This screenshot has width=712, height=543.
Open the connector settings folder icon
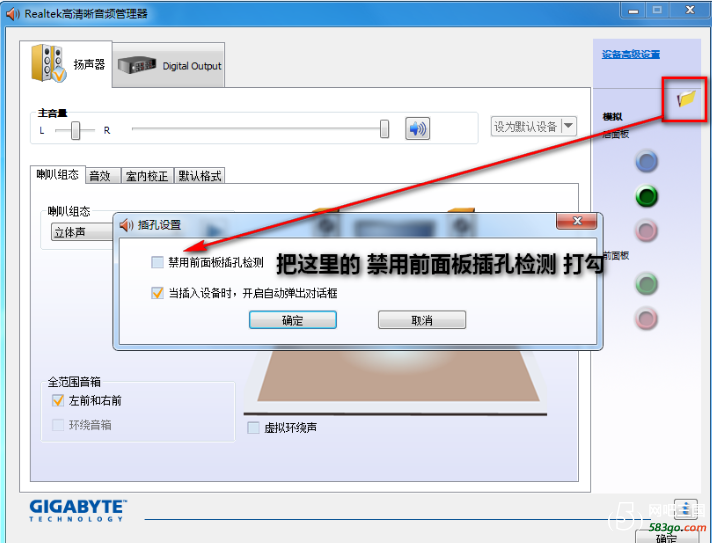point(686,99)
